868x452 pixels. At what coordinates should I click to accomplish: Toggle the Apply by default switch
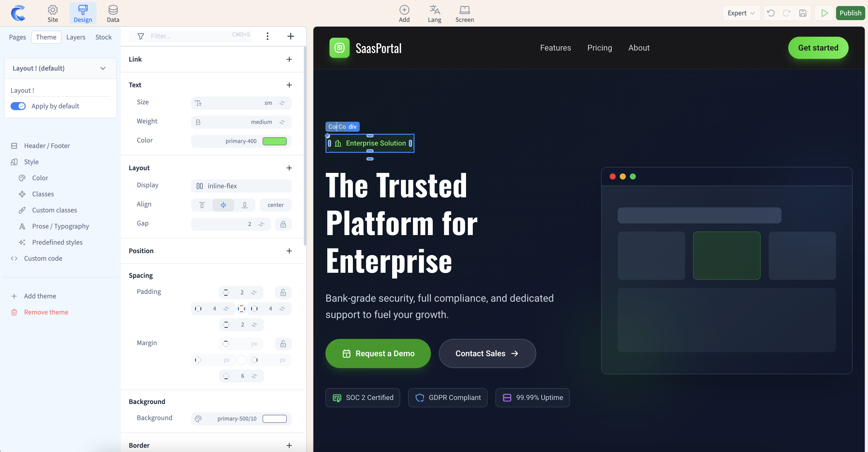[18, 106]
